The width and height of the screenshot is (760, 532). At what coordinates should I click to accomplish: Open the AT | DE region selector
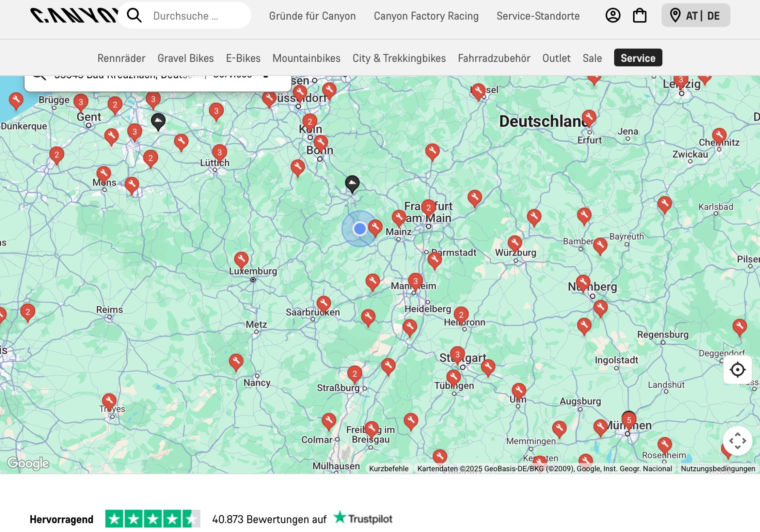(x=695, y=16)
